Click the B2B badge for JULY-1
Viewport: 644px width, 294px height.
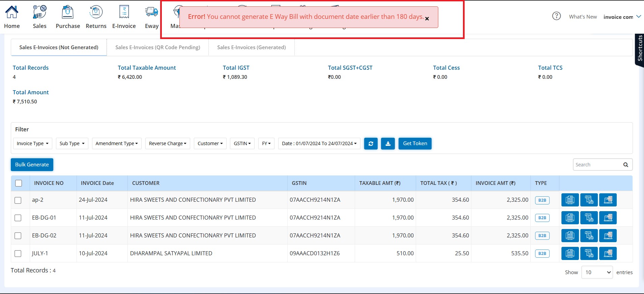coord(542,254)
